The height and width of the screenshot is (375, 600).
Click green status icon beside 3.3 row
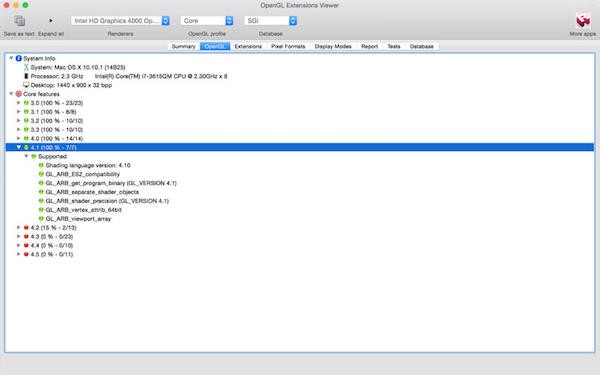26,129
